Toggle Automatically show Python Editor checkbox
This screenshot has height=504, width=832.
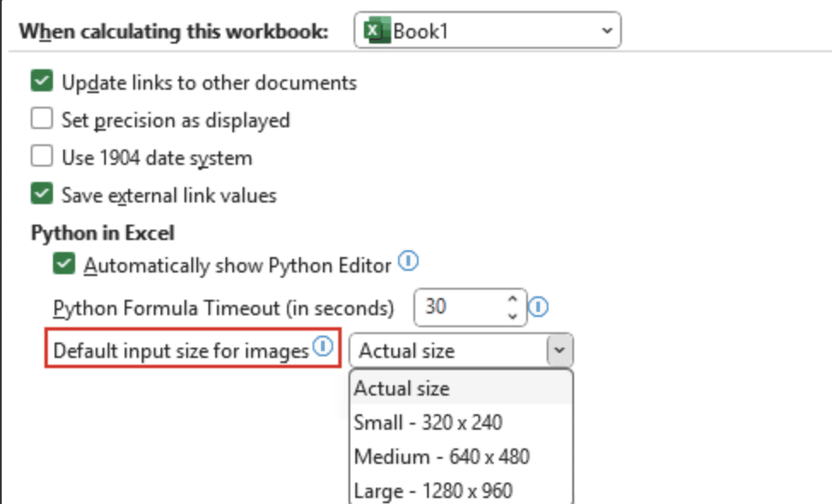click(x=64, y=265)
